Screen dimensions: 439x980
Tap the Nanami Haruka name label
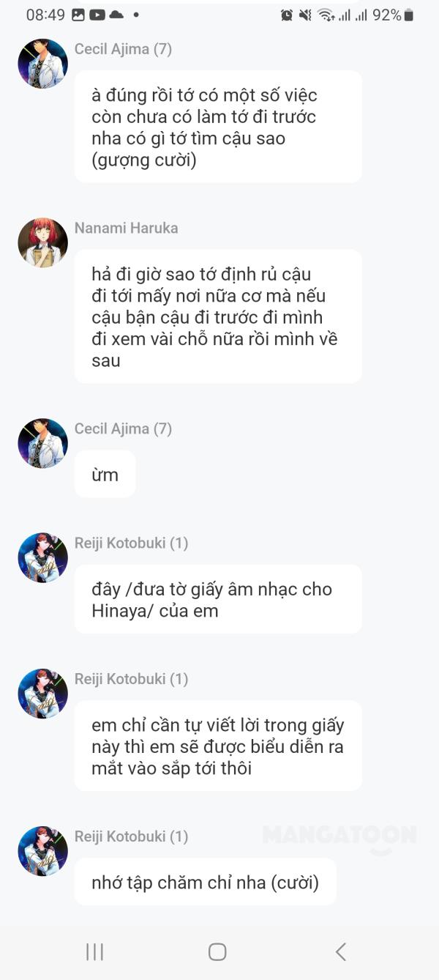tap(127, 228)
